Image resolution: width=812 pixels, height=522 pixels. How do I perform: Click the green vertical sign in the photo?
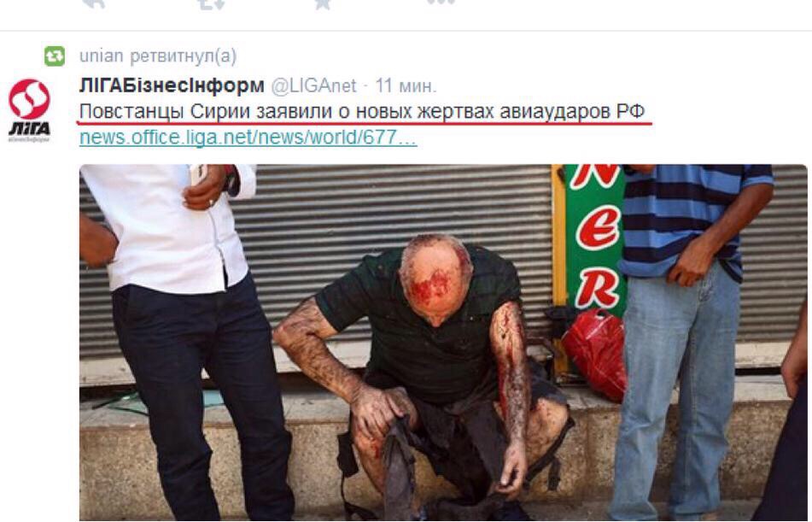[595, 239]
